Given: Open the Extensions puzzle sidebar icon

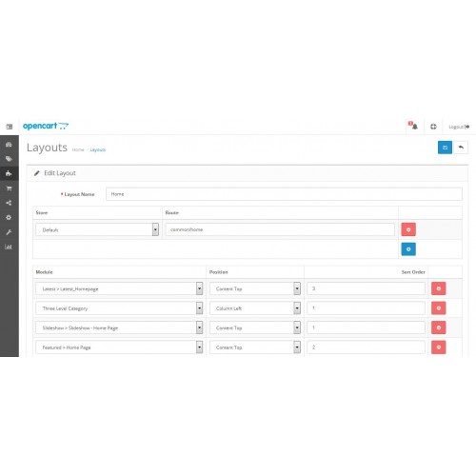Looking at the screenshot, I should (x=9, y=173).
